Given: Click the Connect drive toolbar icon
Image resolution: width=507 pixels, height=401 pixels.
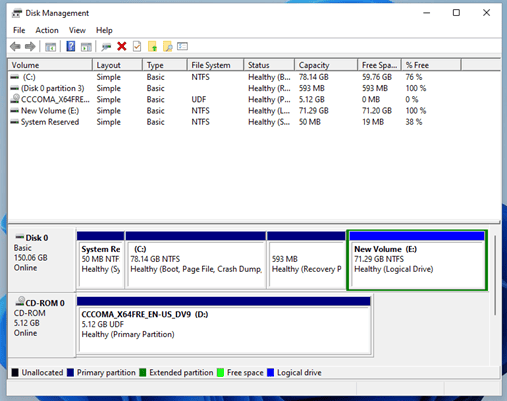Looking at the screenshot, I should (x=106, y=47).
